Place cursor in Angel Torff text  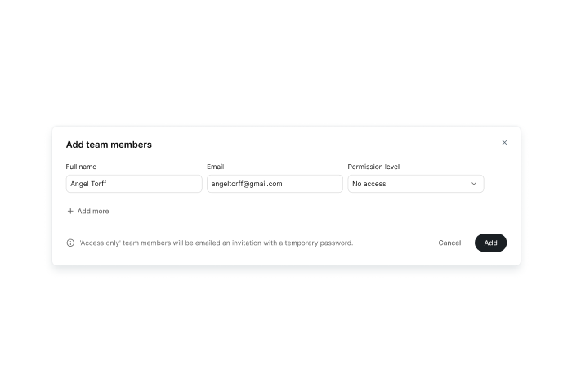[x=88, y=184]
